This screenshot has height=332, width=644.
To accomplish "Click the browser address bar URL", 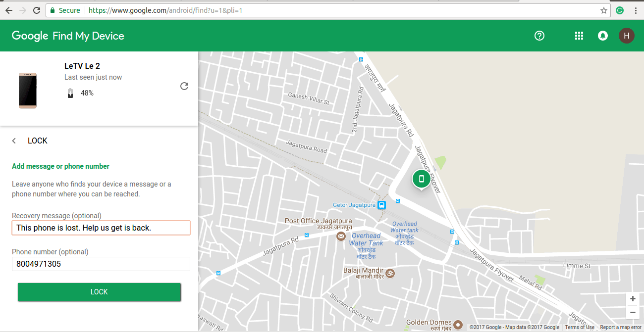I will coord(165,10).
